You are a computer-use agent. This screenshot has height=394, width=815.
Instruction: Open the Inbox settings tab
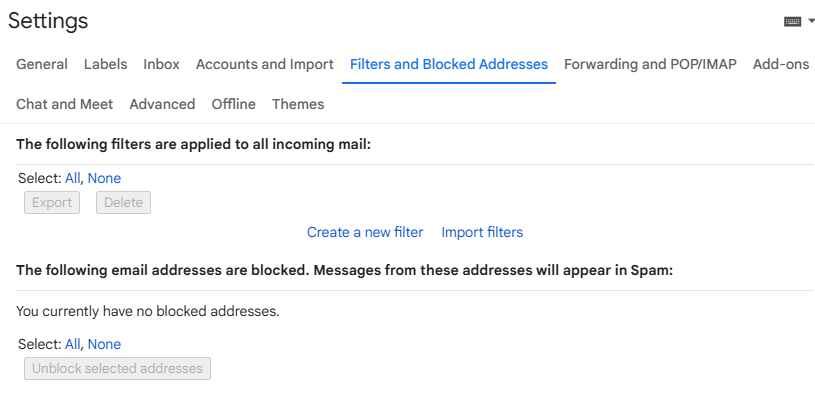161,64
